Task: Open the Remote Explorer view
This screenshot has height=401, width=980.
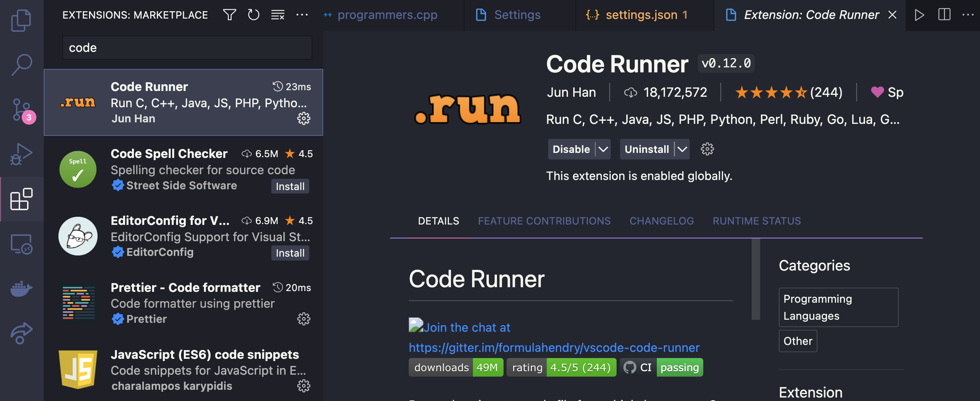Action: 21,244
